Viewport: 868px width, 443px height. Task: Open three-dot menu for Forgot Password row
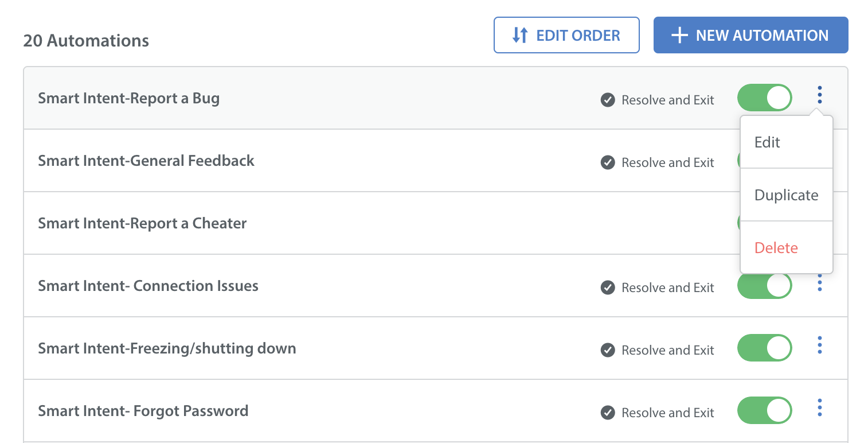820,407
